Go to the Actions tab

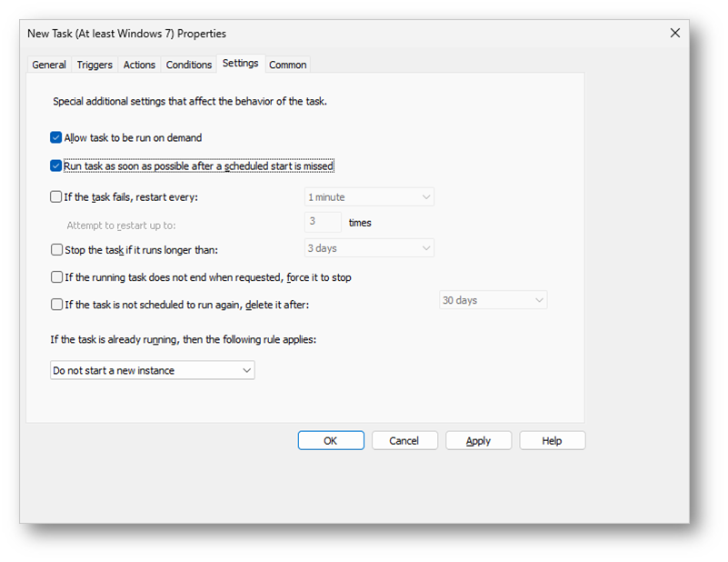click(x=139, y=65)
